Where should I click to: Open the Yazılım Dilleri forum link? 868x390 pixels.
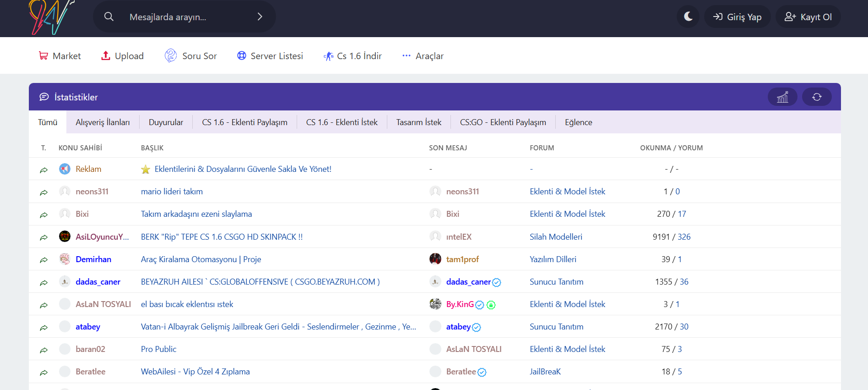[553, 259]
